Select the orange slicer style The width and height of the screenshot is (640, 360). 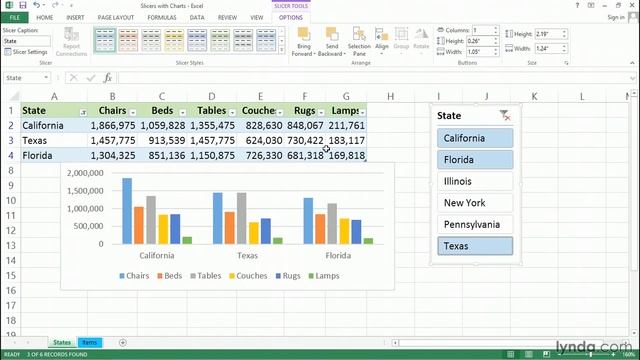point(128,40)
